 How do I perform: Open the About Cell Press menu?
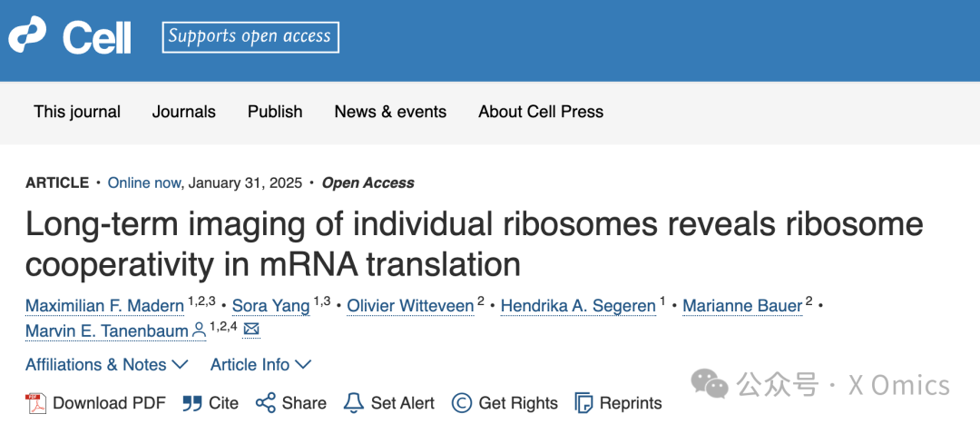[x=541, y=112]
